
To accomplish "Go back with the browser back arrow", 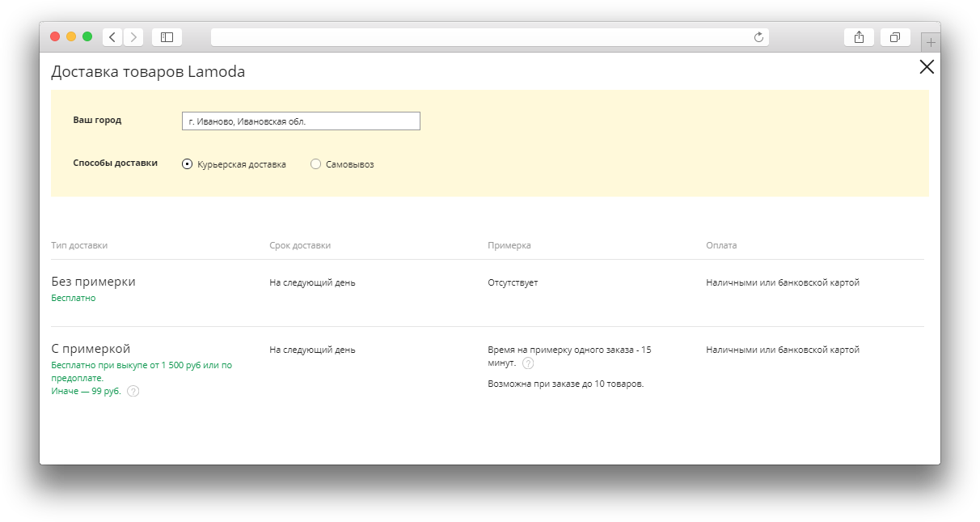I will coord(112,37).
